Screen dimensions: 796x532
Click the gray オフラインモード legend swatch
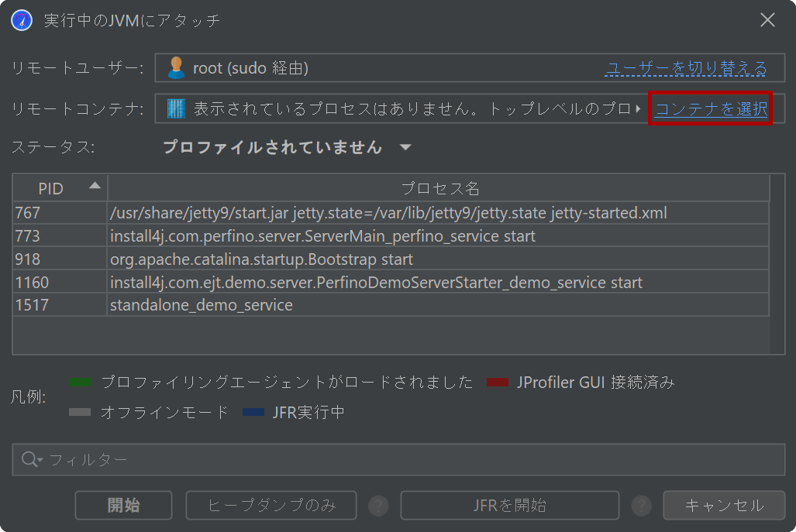[80, 412]
